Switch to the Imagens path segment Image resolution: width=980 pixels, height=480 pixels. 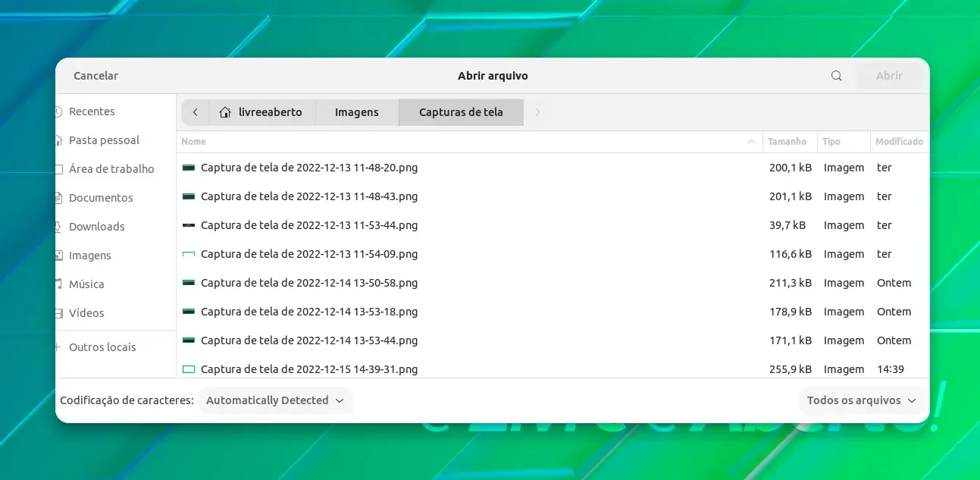pos(357,112)
